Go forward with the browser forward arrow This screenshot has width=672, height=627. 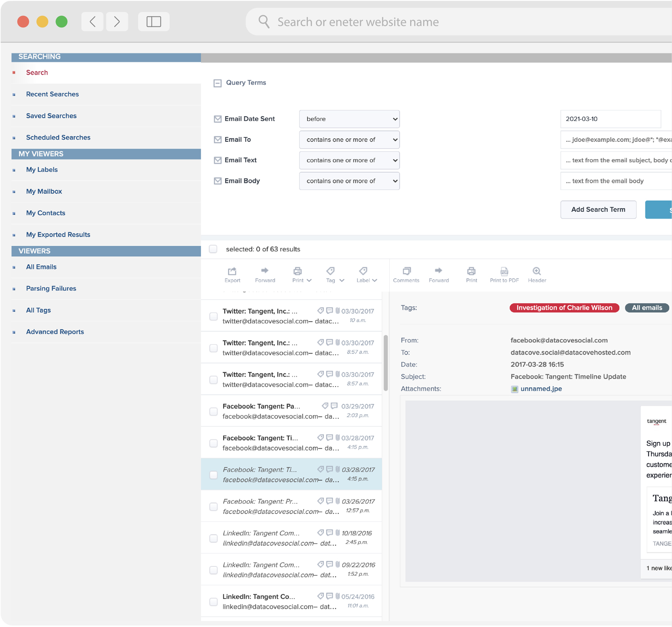pyautogui.click(x=117, y=22)
